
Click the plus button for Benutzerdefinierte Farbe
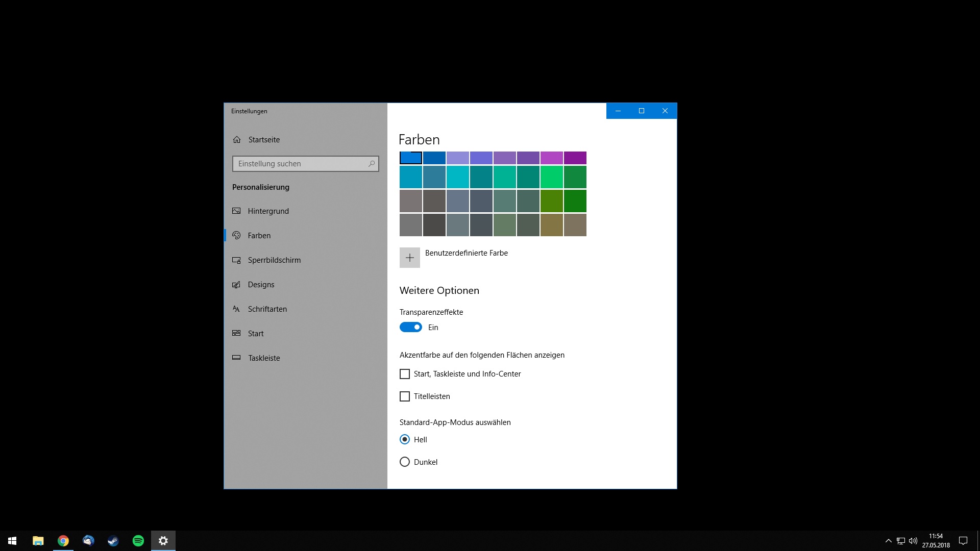[x=410, y=258]
